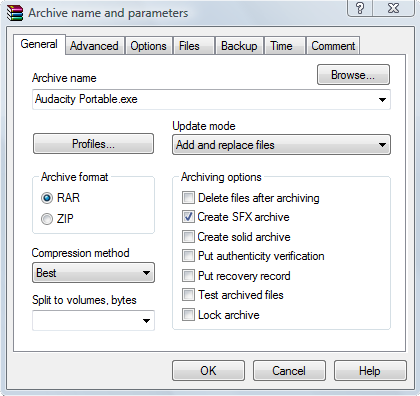Open the Compression method dropdown
This screenshot has width=420, height=396.
coord(93,273)
